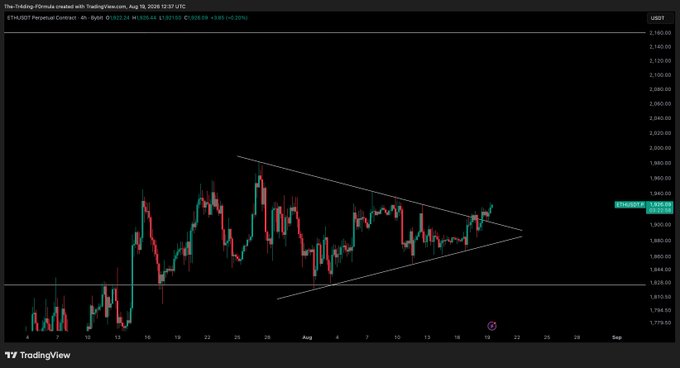The height and width of the screenshot is (368, 680).
Task: Click the 2,080.00 price scale label
Action: pos(660,89)
